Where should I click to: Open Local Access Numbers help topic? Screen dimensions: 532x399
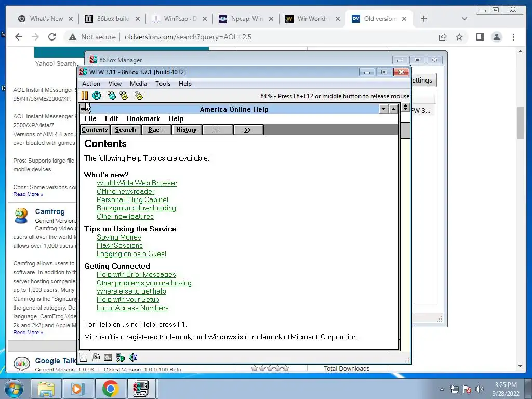pyautogui.click(x=132, y=308)
